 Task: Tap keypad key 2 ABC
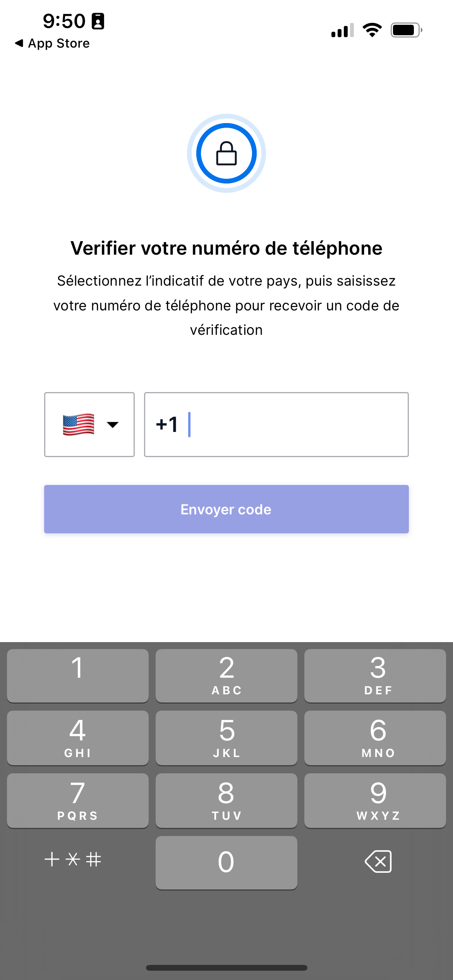coord(226,675)
